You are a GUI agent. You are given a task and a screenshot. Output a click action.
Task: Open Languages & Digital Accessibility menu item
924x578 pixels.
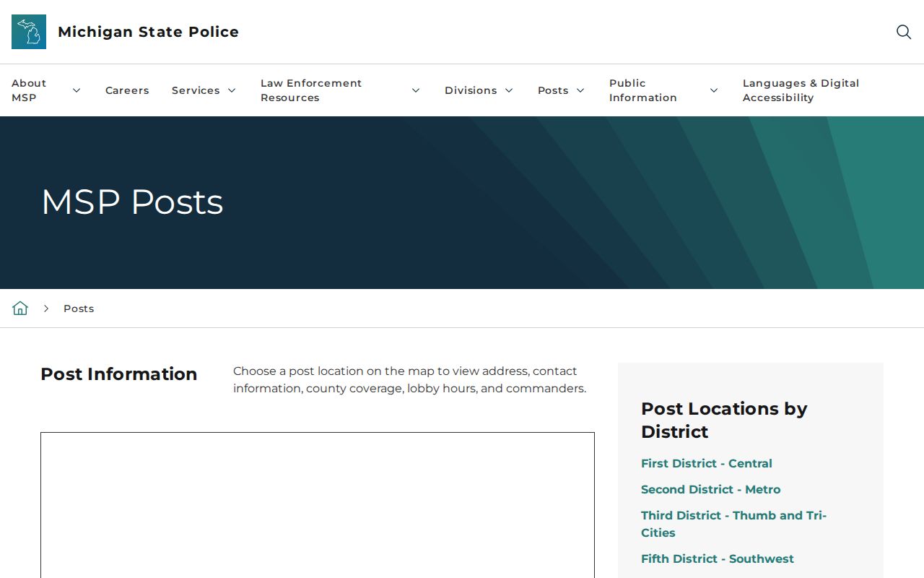[x=801, y=90]
